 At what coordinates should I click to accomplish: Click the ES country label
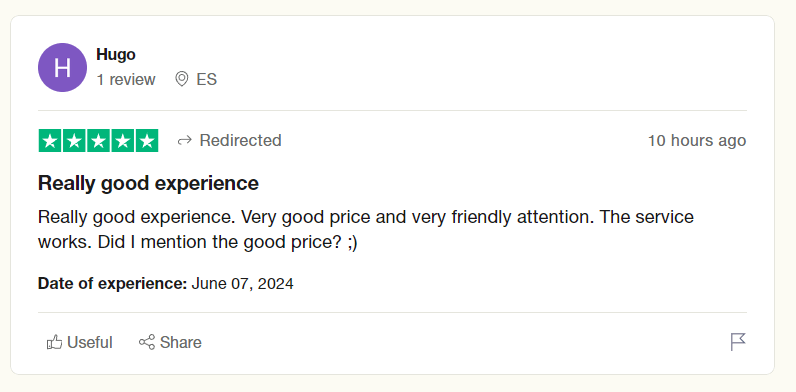tap(207, 80)
